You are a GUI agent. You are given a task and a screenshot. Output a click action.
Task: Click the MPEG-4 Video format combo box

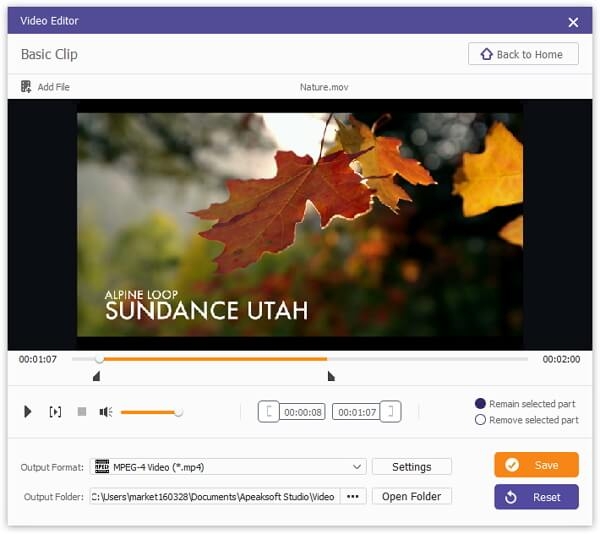coord(228,467)
